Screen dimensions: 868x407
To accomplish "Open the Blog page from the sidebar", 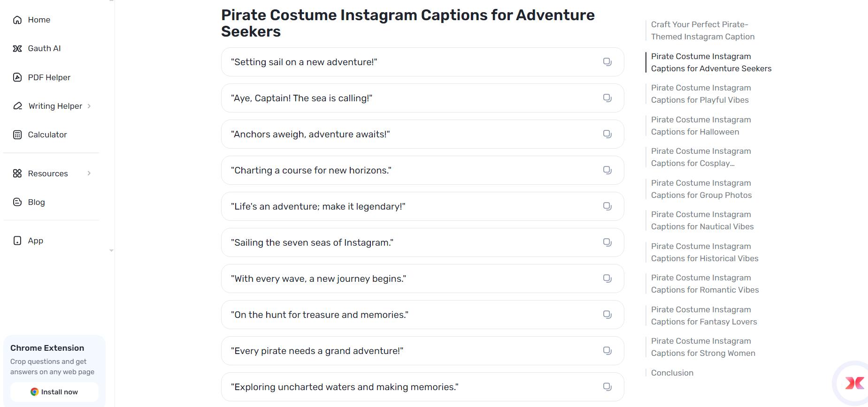I will [36, 202].
